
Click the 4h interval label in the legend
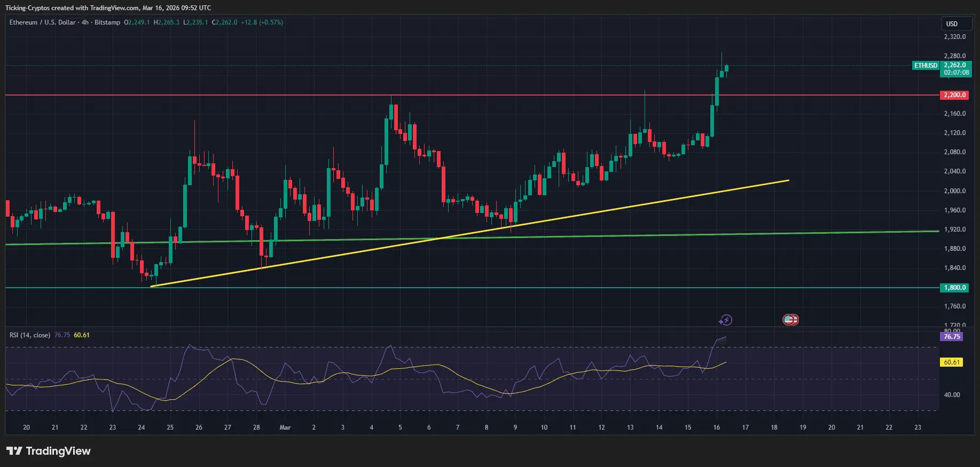[x=85, y=22]
